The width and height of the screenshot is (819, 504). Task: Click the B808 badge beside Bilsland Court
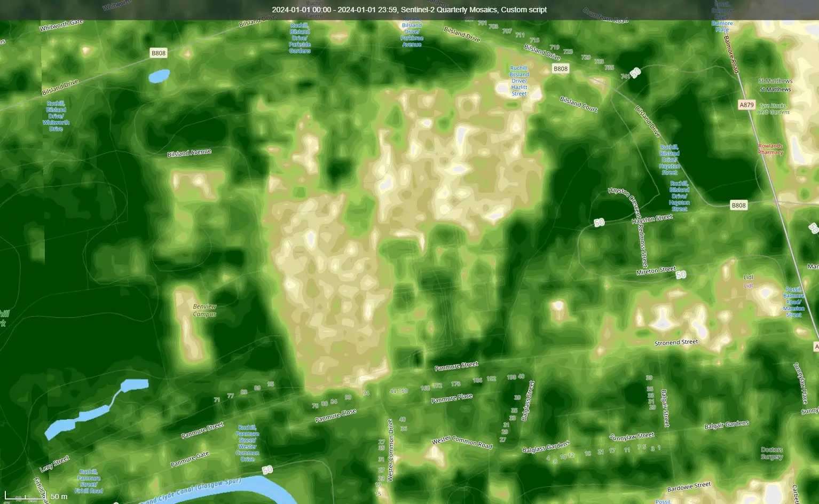coord(560,68)
